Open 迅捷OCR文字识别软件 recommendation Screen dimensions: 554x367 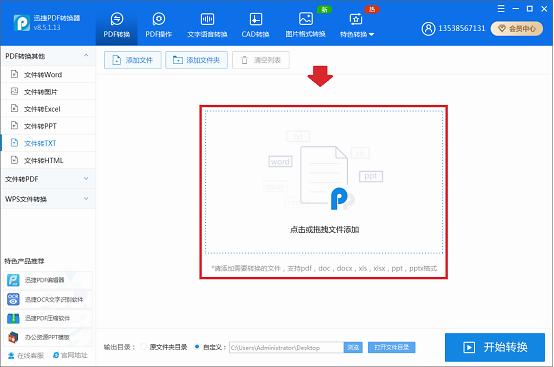[48, 299]
